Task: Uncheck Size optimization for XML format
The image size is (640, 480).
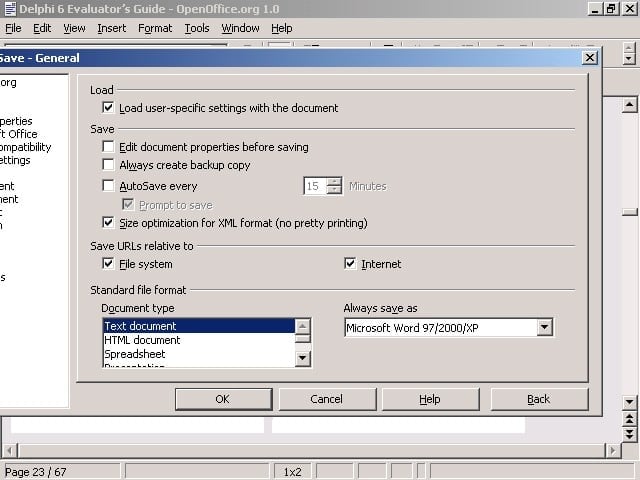Action: pyautogui.click(x=108, y=223)
